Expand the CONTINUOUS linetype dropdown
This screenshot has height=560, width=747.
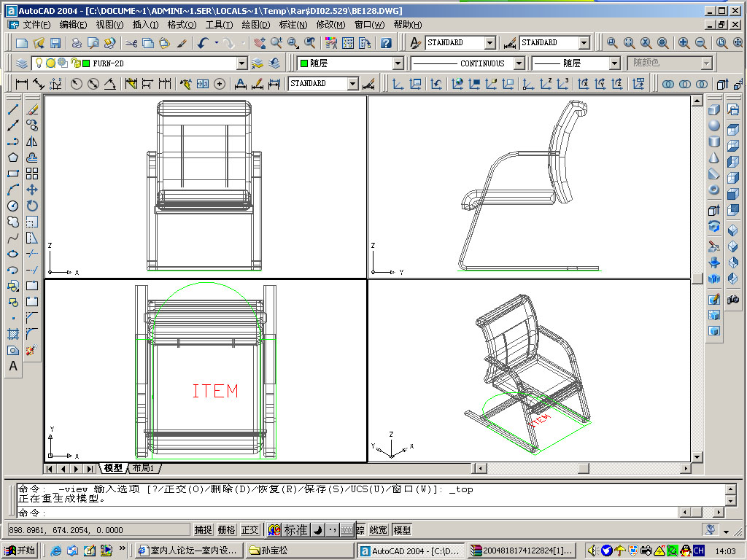[x=519, y=64]
